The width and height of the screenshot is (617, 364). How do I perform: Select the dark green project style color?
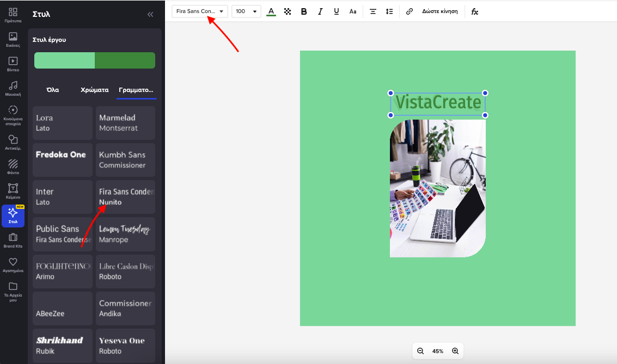[125, 60]
